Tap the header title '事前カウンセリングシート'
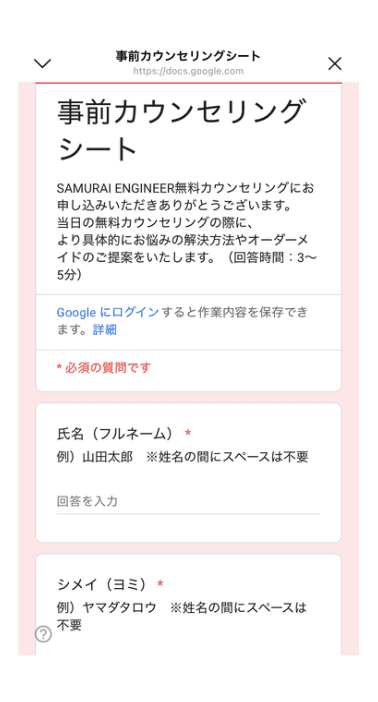Viewport: 378px width, 702px height. click(188, 56)
